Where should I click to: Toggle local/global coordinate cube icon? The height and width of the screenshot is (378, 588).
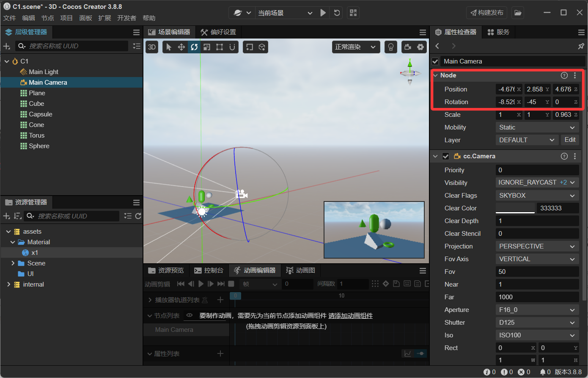click(x=262, y=47)
